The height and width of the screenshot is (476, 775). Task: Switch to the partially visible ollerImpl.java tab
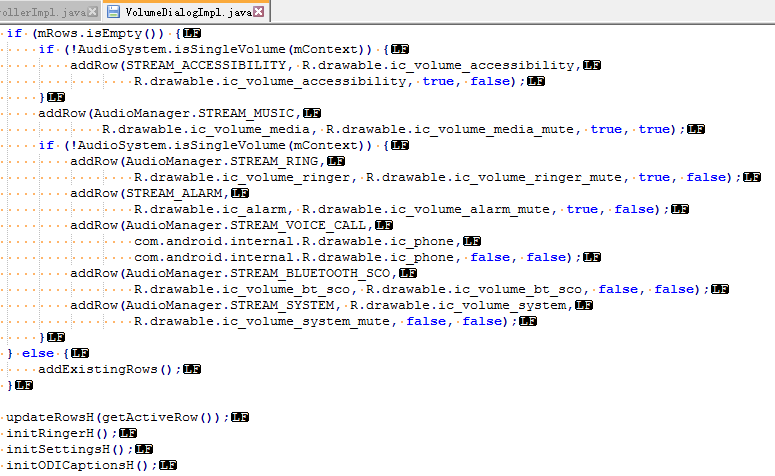[43, 12]
